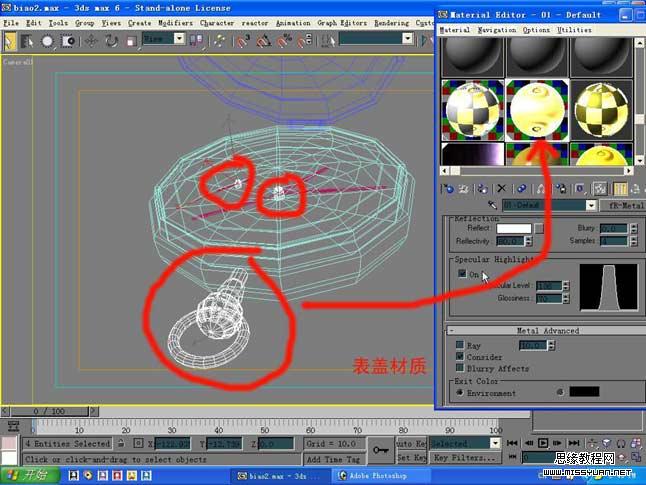Viewport: 646px width, 485px height.
Task: Toggle Specular Highlight On checkbox
Action: point(462,273)
